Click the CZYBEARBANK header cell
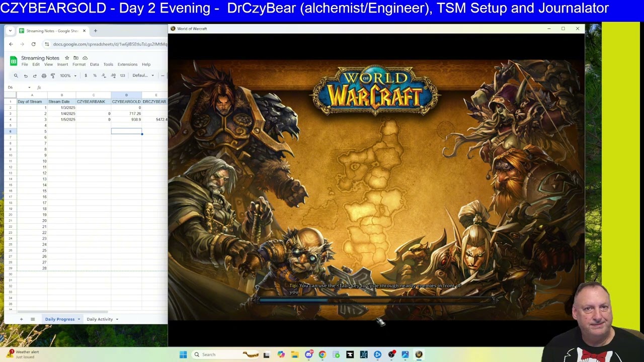This screenshot has width=644, height=362. tap(94, 102)
